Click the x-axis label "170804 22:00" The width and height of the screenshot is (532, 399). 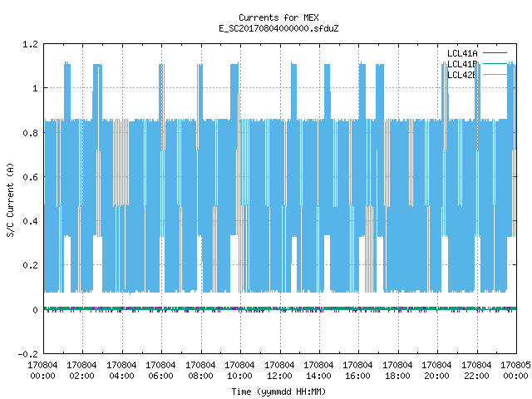coord(476,371)
